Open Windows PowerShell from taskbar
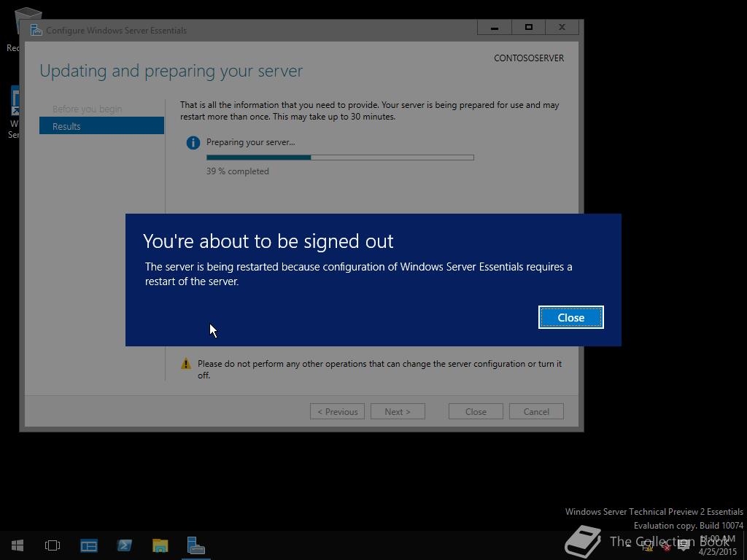This screenshot has width=747, height=560. [124, 545]
